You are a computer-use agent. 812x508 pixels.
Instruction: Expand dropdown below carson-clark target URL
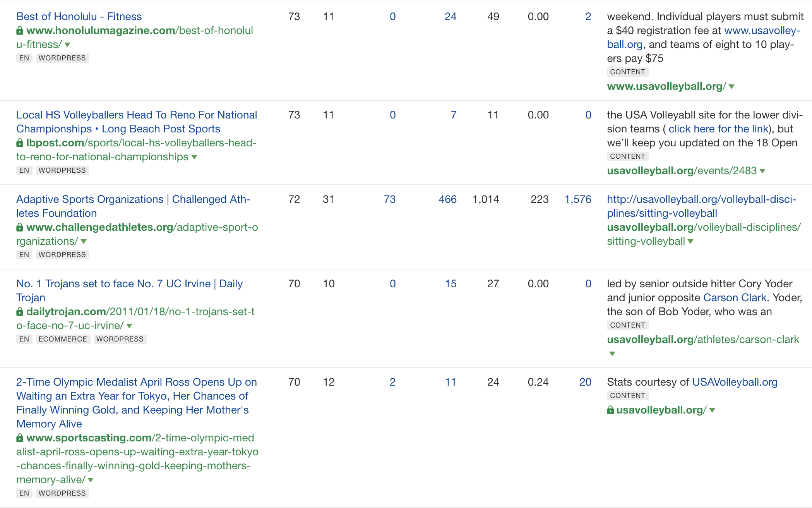coord(612,354)
